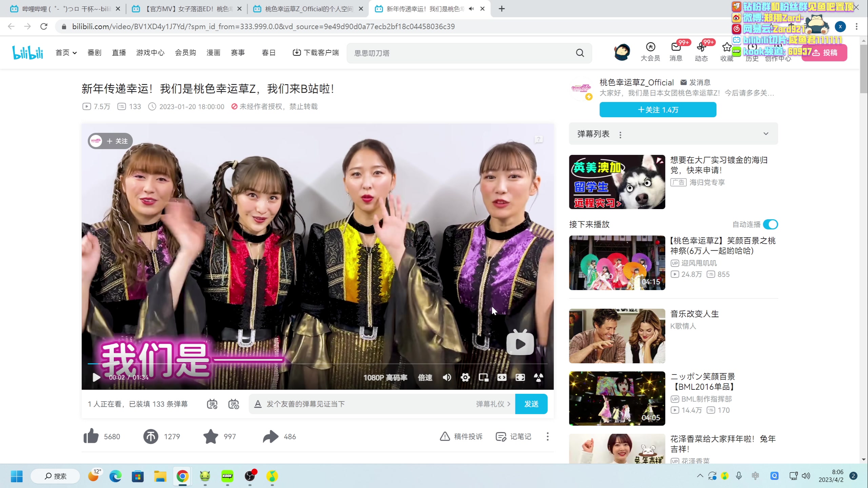Click the coin donate icon
The width and height of the screenshot is (868, 488).
(151, 436)
